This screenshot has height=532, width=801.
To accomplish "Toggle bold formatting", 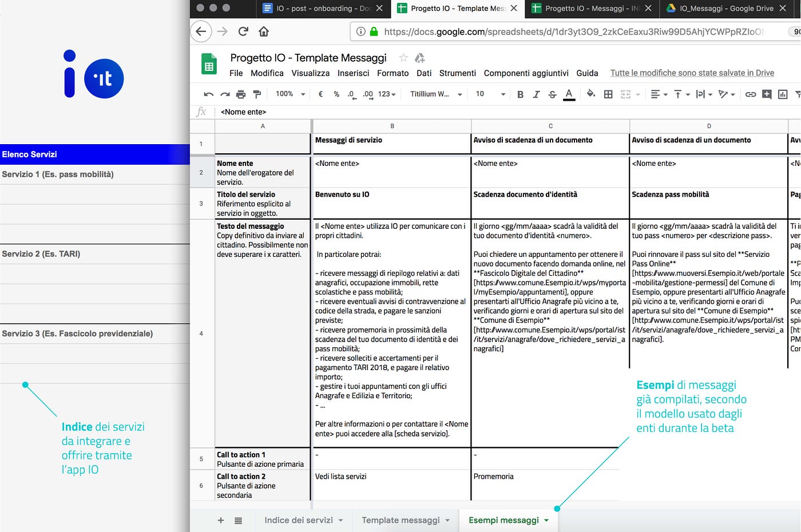I will tap(520, 94).
